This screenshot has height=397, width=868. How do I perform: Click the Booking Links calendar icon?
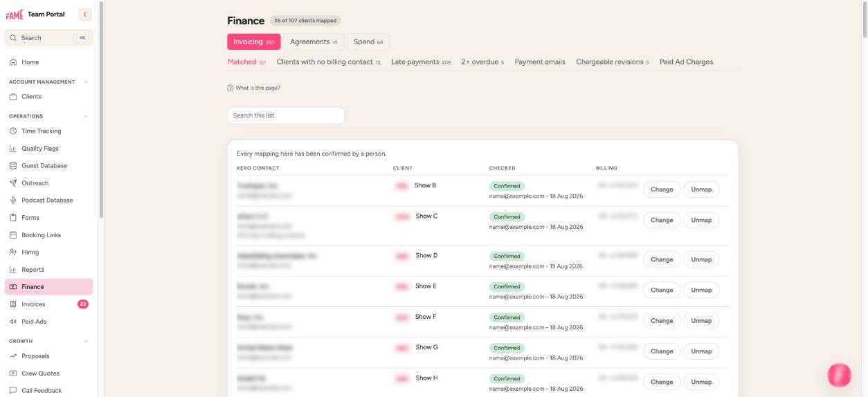(x=12, y=235)
